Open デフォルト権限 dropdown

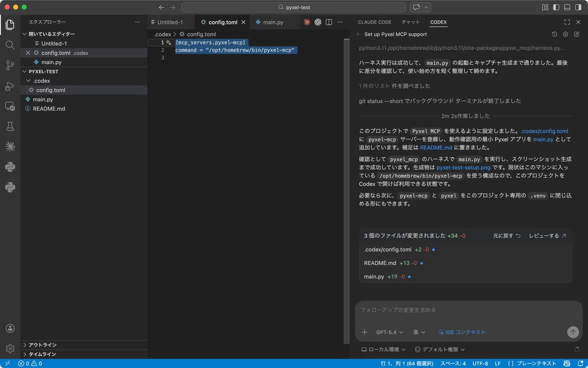[x=440, y=349]
